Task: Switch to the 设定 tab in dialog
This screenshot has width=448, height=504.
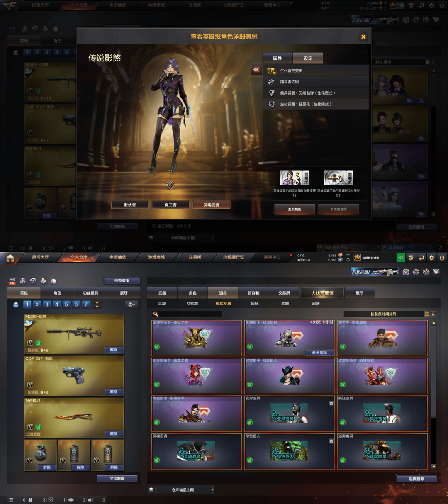Action: tap(308, 58)
